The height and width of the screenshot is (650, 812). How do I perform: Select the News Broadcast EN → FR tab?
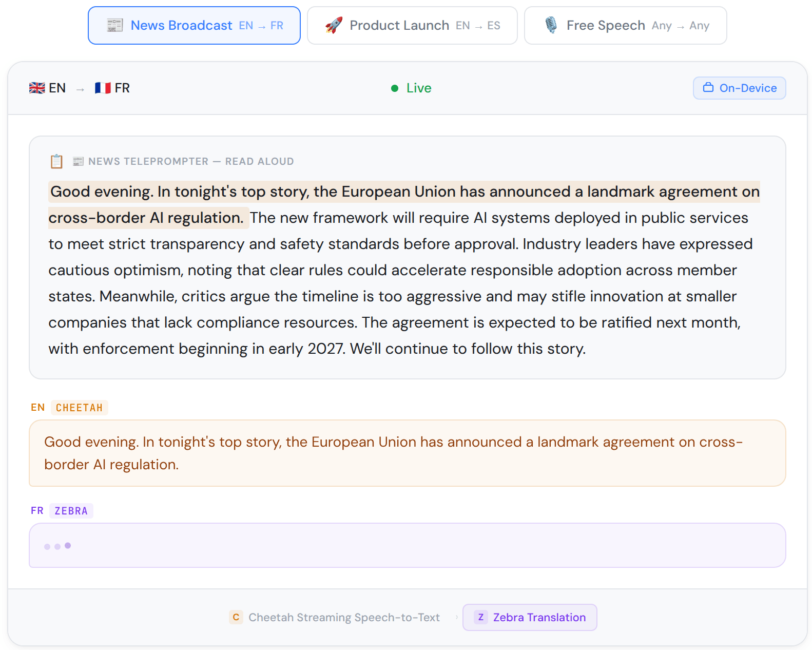pos(194,26)
